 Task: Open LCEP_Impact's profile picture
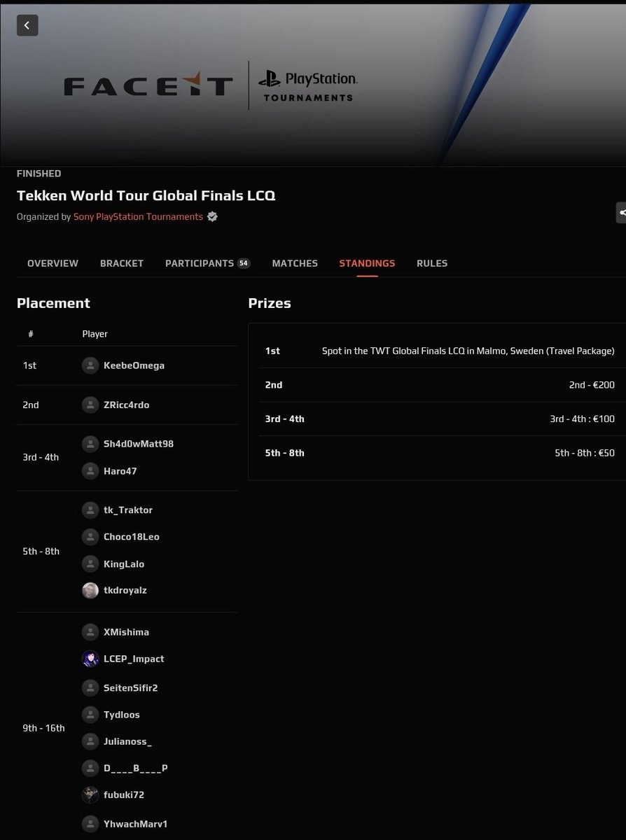(x=90, y=659)
